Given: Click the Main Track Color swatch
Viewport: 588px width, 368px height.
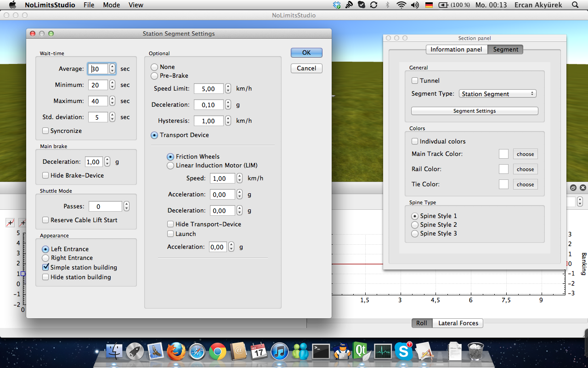Looking at the screenshot, I should click(503, 154).
